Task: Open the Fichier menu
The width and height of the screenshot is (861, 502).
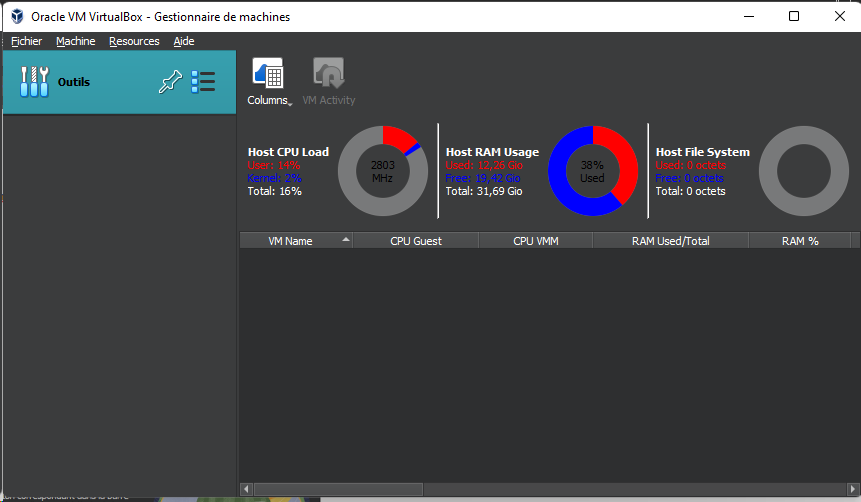Action: pos(26,41)
